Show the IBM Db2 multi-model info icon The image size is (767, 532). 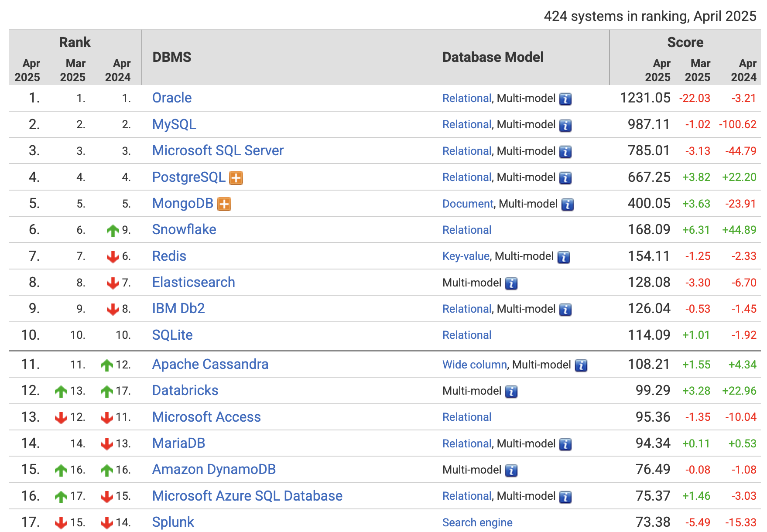tap(565, 310)
